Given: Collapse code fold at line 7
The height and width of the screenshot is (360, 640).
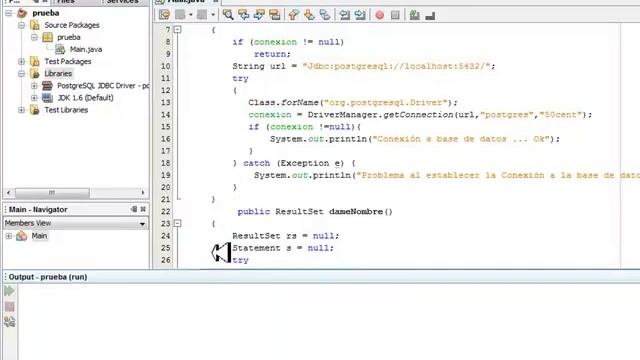Looking at the screenshot, I should [178, 29].
